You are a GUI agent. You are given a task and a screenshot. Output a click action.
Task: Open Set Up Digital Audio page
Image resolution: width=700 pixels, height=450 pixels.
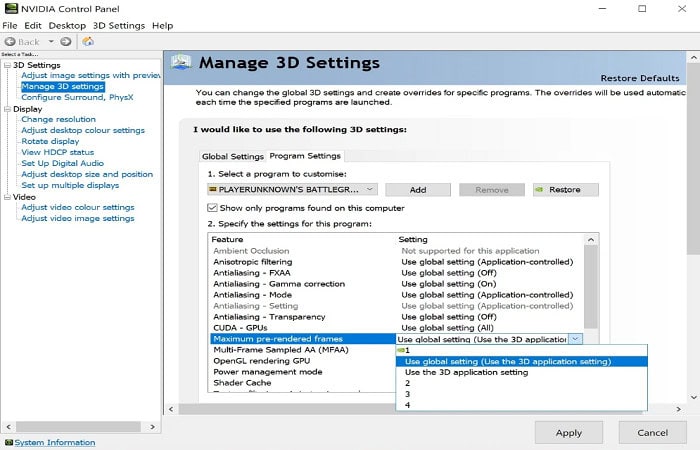(x=62, y=163)
